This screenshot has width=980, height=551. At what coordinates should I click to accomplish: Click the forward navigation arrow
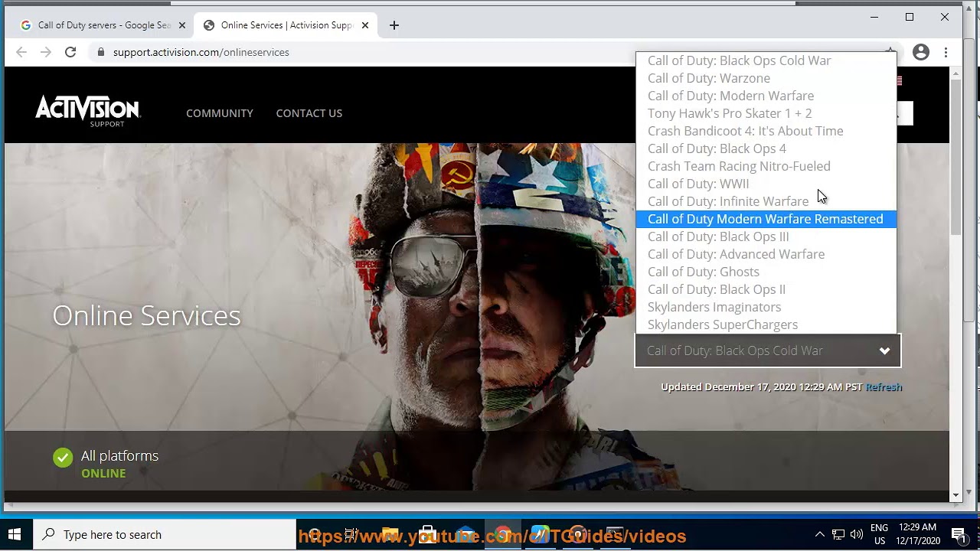[x=46, y=52]
